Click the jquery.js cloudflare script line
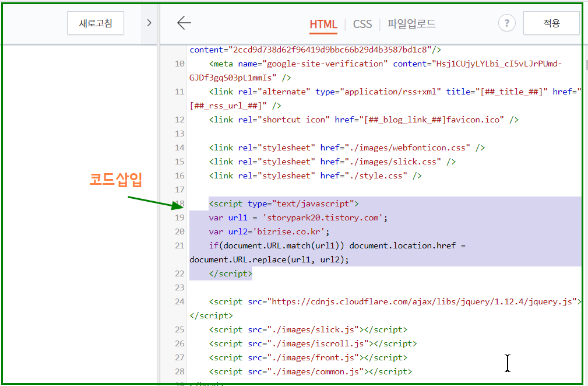Viewport: 588px width, 386px height. pos(395,301)
